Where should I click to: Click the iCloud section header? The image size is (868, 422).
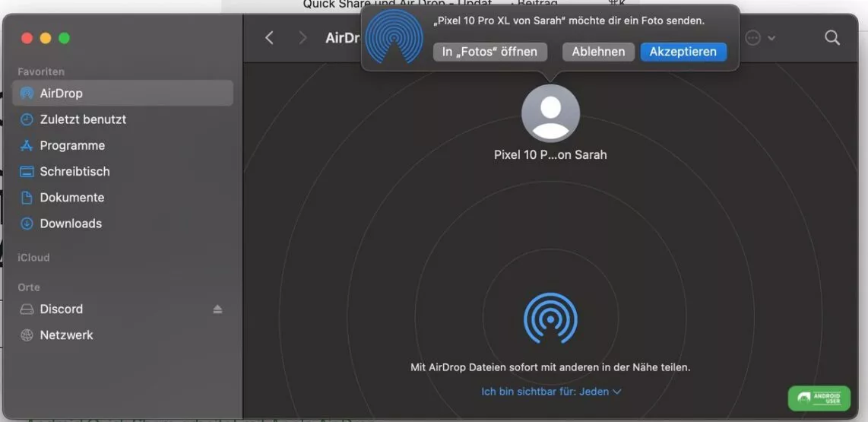pos(33,258)
